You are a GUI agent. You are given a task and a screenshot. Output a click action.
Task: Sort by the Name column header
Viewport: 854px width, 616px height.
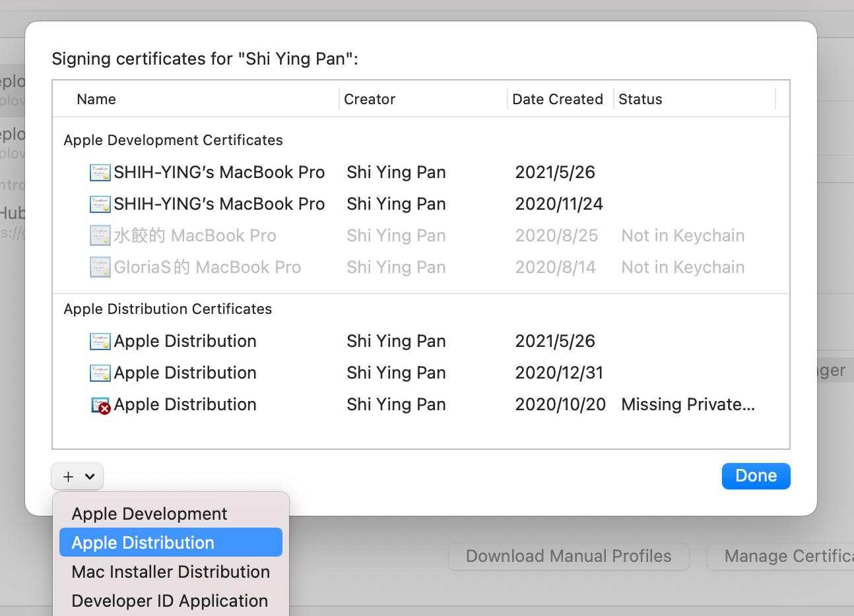coord(96,100)
